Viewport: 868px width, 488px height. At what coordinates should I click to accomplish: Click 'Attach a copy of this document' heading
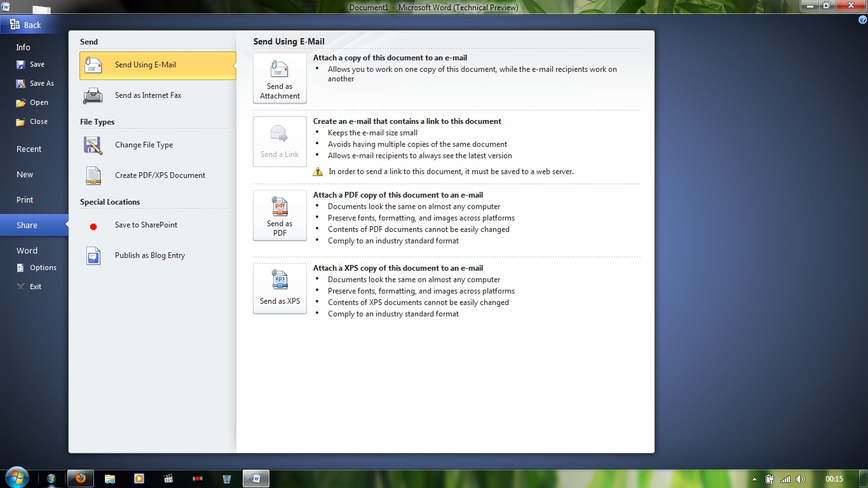tap(390, 58)
